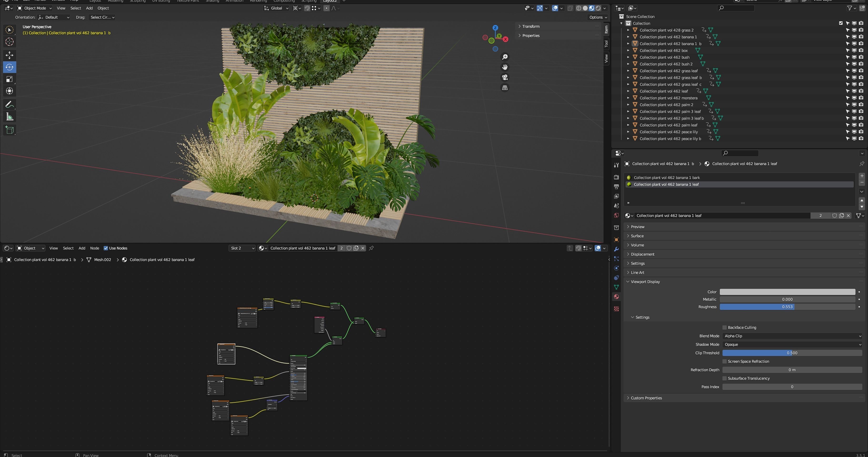Viewport: 868px width, 457px height.
Task: Select 'banana 1 bark' material slot
Action: (740, 178)
